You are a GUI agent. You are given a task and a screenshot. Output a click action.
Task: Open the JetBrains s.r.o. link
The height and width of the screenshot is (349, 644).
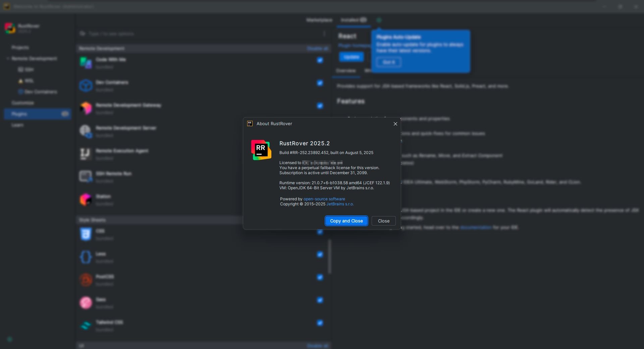point(340,204)
